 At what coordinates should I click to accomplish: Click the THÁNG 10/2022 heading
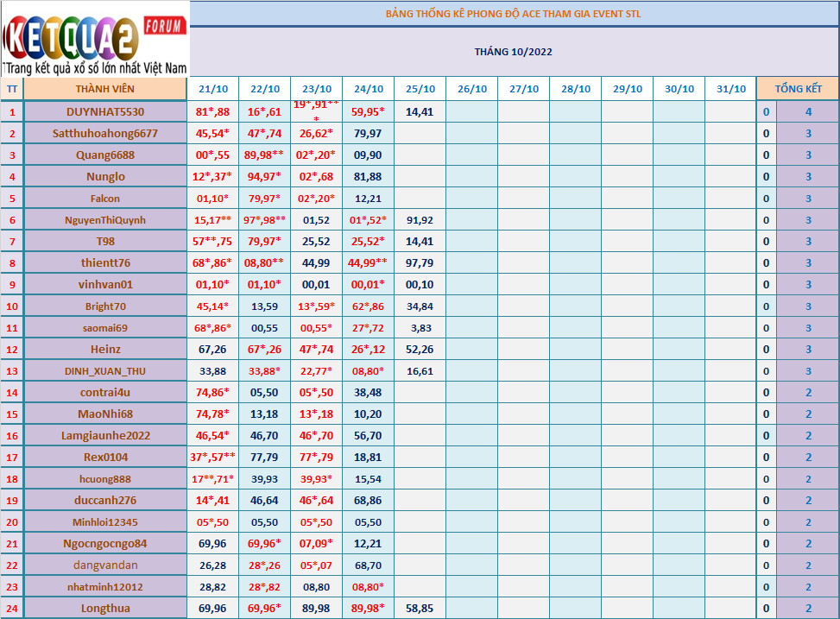pyautogui.click(x=513, y=52)
